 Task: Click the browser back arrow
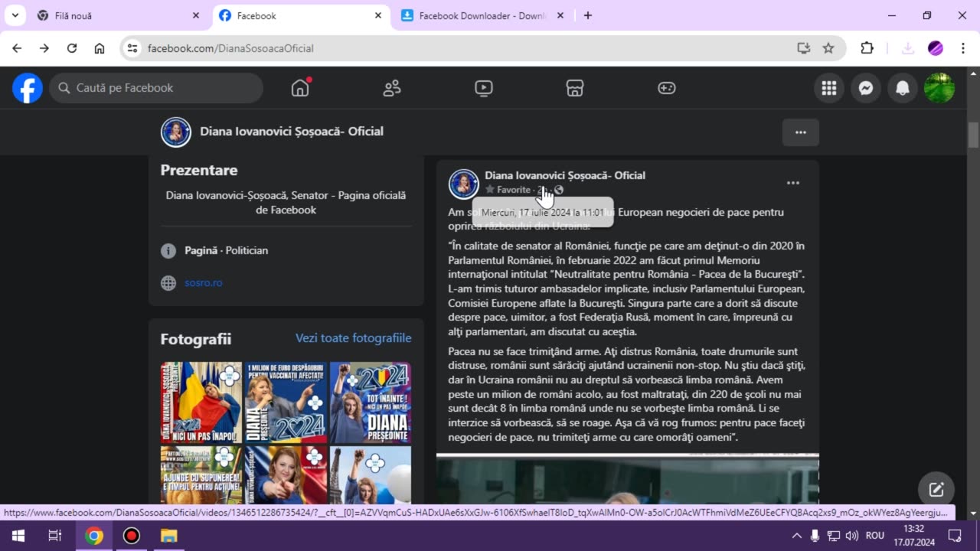click(x=17, y=48)
